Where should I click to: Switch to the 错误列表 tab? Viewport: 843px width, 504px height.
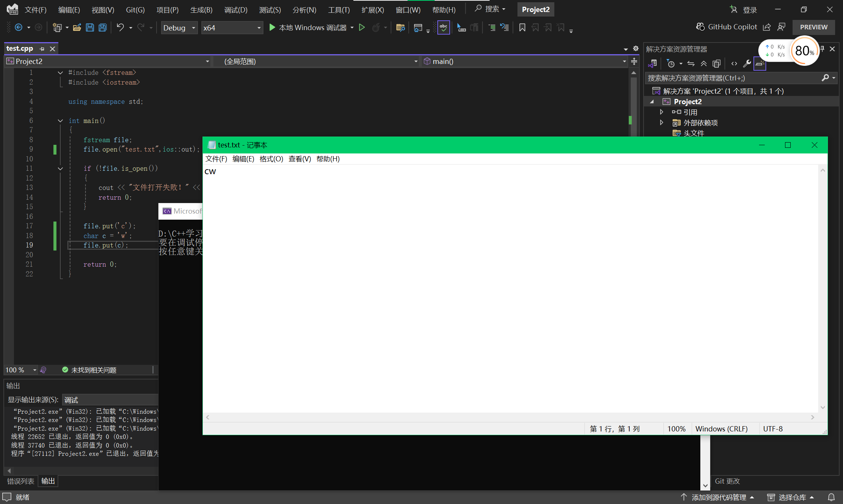click(21, 481)
